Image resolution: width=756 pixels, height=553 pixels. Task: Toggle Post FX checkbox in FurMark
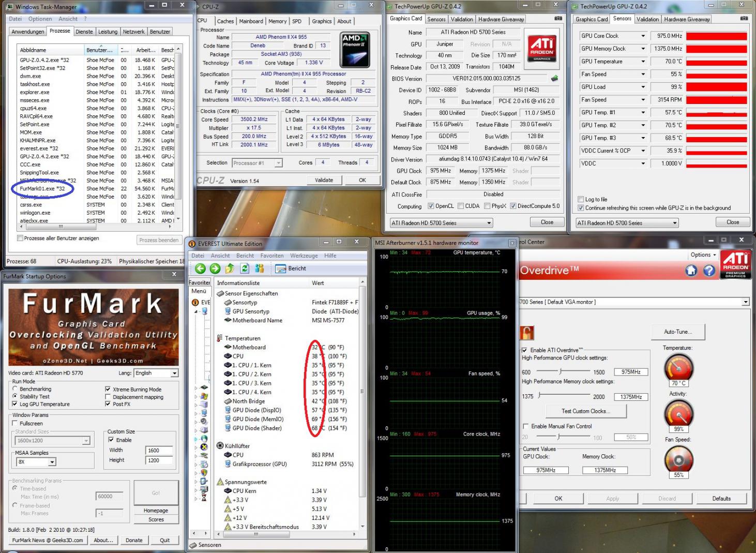click(x=108, y=404)
